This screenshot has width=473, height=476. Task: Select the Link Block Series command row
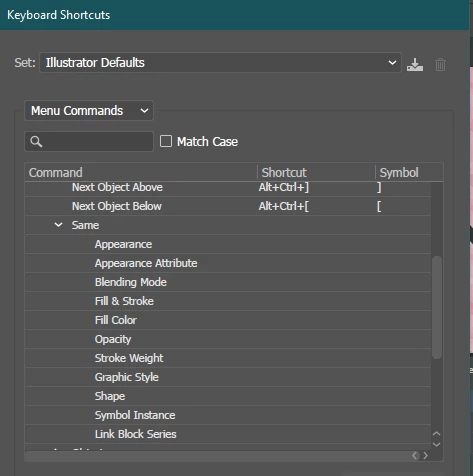click(x=228, y=434)
